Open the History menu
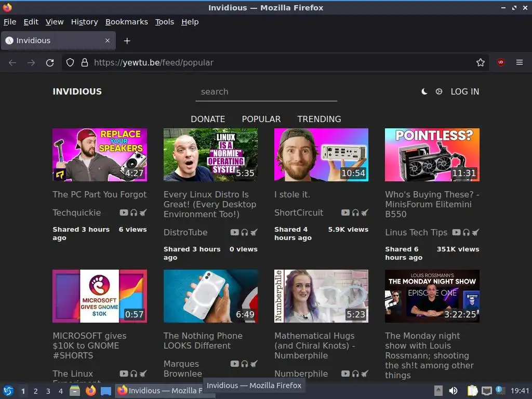 coord(85,22)
